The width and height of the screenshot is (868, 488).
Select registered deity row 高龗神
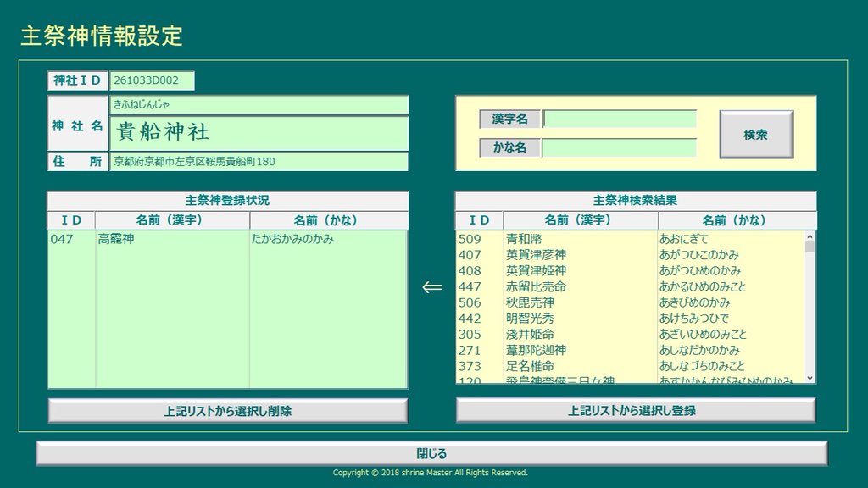point(116,239)
